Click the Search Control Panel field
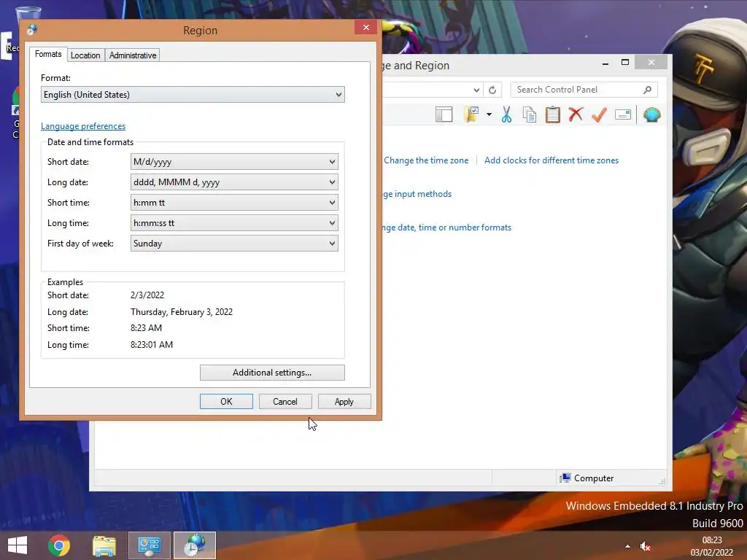The height and width of the screenshot is (560, 747). (x=584, y=90)
